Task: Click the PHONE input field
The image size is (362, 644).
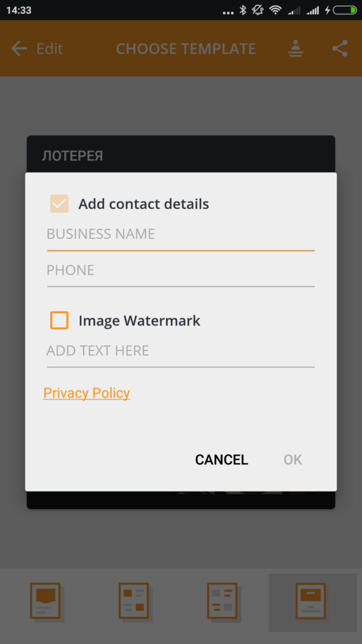Action: point(181,271)
